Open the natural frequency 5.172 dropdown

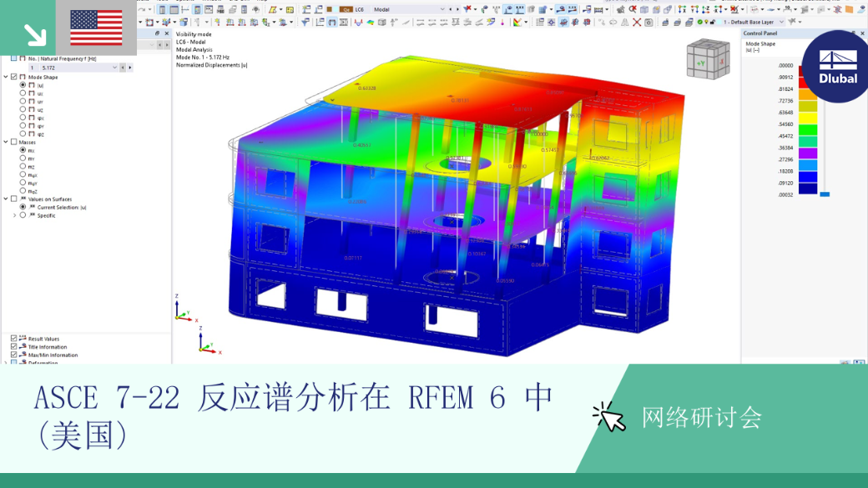114,68
